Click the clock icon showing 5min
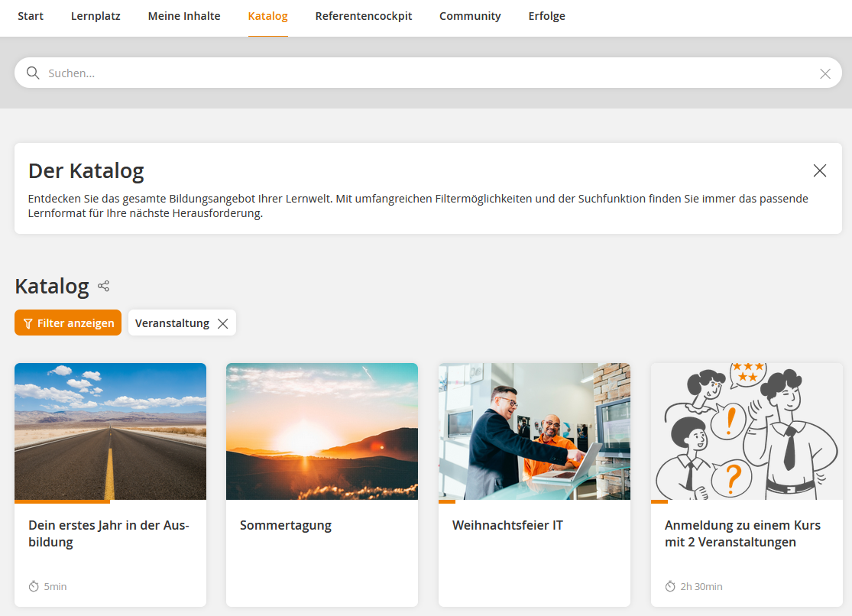Screen dimensions: 852x616 point(34,586)
